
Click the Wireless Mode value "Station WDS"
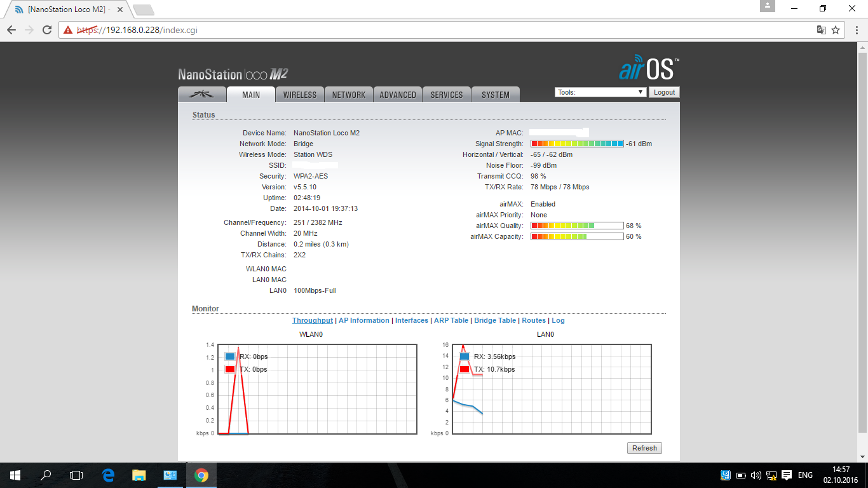(313, 154)
